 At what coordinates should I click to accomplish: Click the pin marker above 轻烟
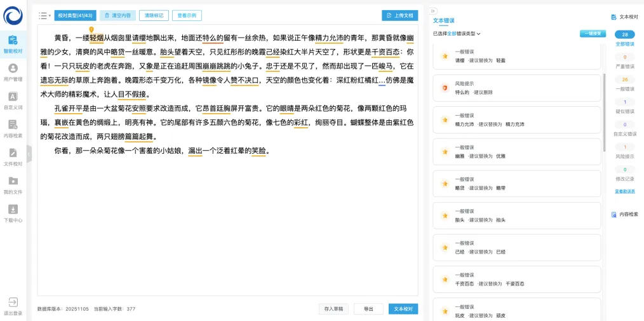click(91, 30)
